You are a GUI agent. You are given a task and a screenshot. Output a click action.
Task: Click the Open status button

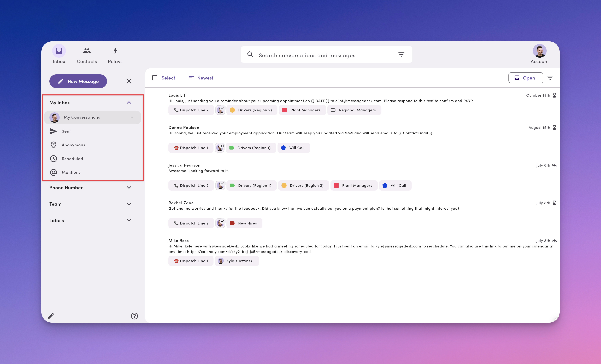pyautogui.click(x=526, y=78)
